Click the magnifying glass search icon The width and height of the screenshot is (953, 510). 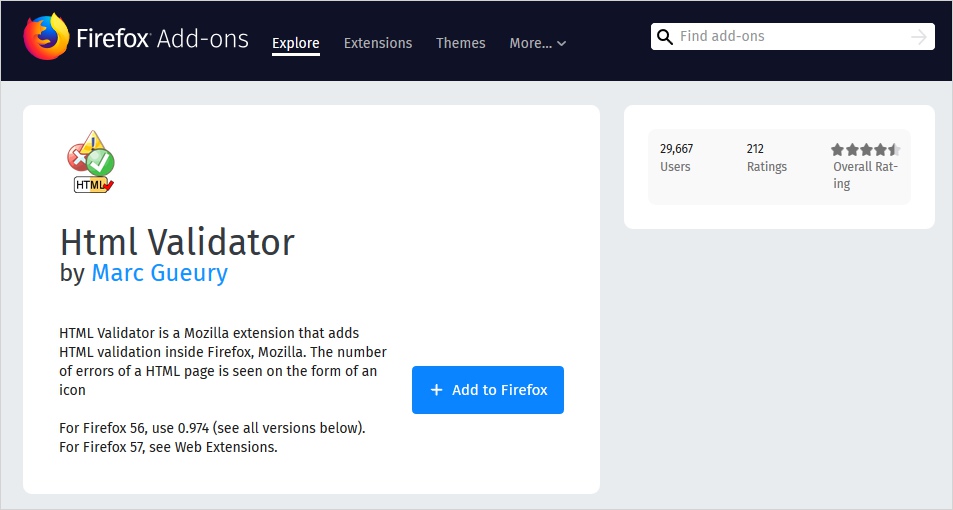click(664, 37)
